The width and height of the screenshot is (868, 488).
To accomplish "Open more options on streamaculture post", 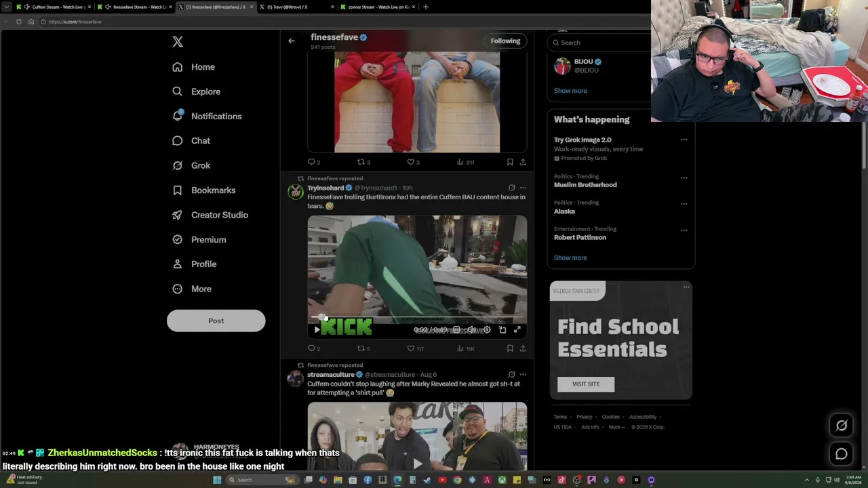I will (x=523, y=374).
